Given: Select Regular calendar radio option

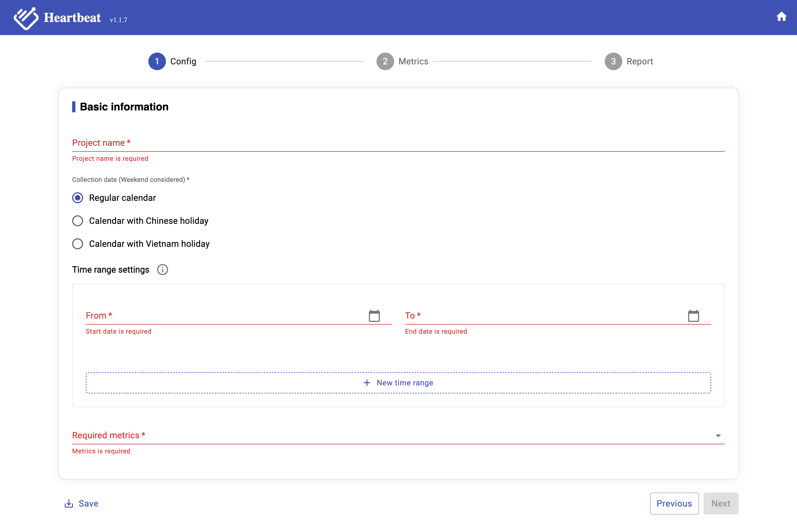Looking at the screenshot, I should (x=78, y=198).
